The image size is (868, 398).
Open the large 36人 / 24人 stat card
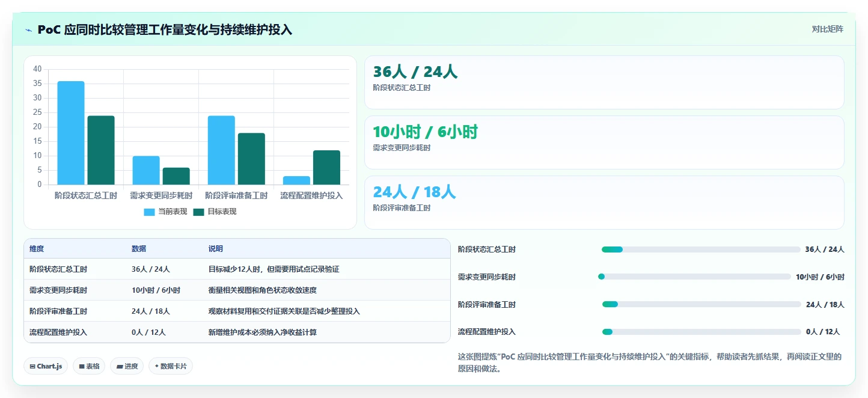(604, 82)
